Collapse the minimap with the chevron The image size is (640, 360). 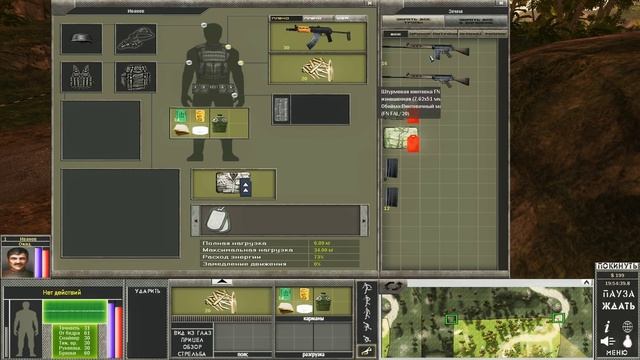(586, 282)
